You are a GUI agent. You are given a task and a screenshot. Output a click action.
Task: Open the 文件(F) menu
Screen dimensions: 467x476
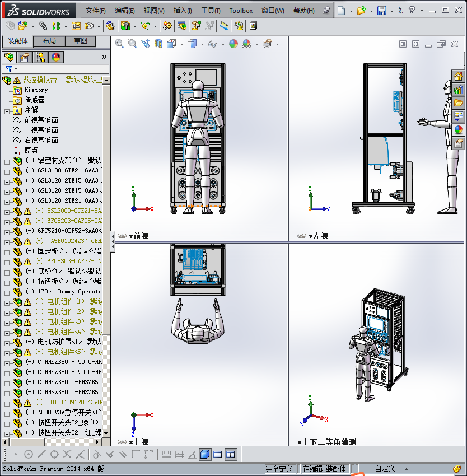tap(95, 11)
